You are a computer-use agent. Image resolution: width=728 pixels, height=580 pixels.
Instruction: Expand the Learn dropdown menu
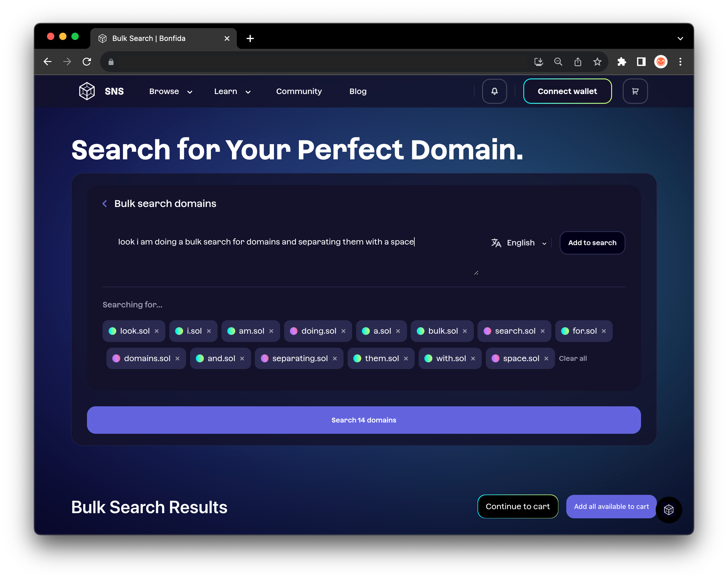click(x=232, y=92)
